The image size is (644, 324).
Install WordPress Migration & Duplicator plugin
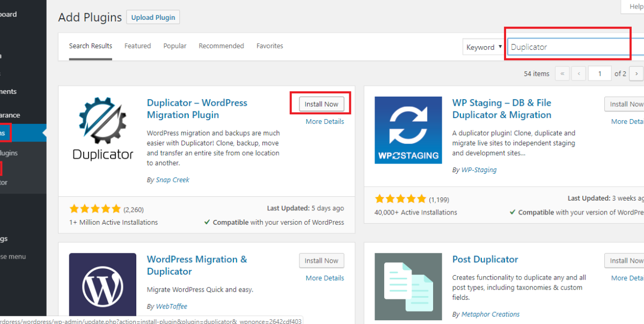321,261
